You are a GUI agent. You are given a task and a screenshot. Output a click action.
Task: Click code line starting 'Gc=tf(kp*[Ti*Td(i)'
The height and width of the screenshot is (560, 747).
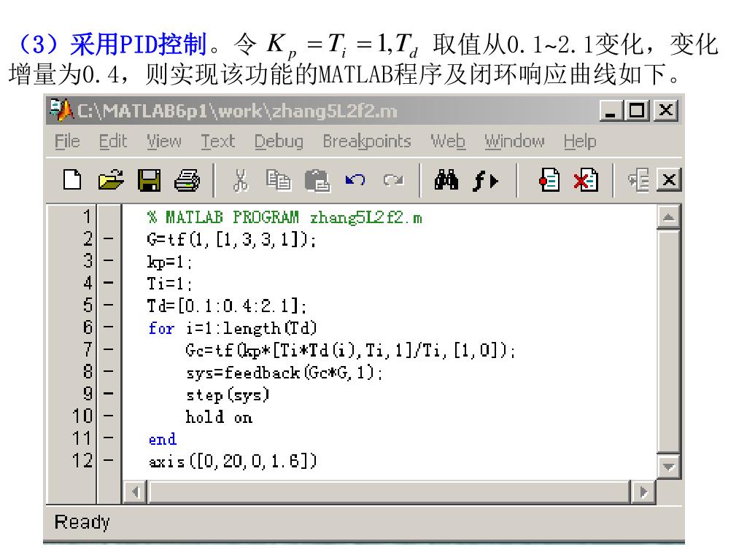coord(351,351)
